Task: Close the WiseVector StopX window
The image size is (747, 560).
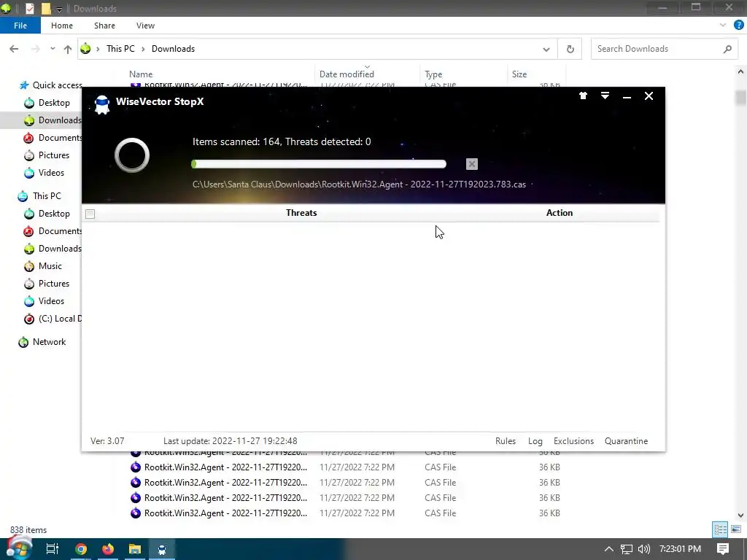Action: [649, 96]
